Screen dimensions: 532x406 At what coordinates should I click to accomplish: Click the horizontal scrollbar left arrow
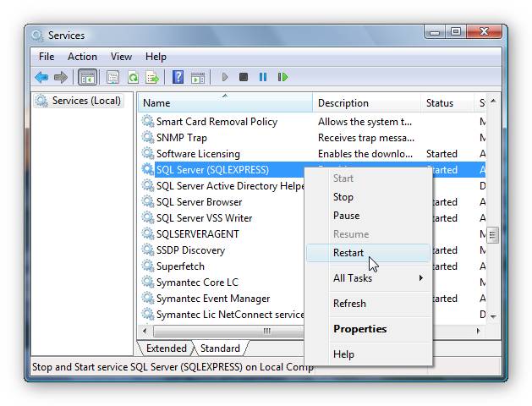click(x=145, y=331)
